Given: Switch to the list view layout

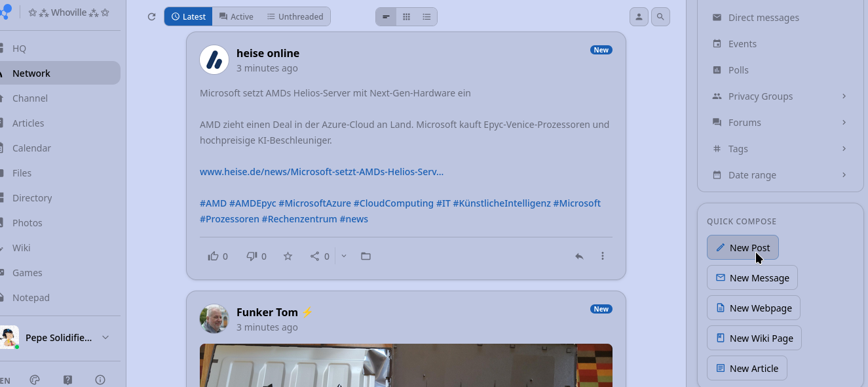Looking at the screenshot, I should pyautogui.click(x=426, y=16).
